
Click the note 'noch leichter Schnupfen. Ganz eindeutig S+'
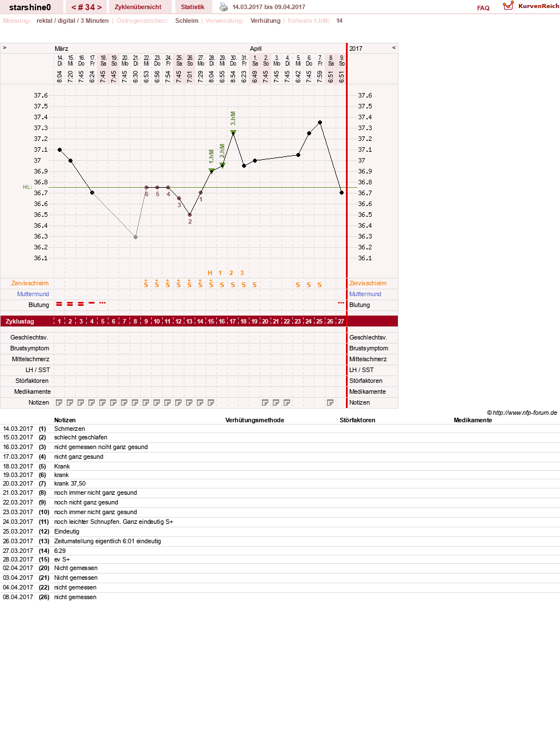(x=114, y=522)
